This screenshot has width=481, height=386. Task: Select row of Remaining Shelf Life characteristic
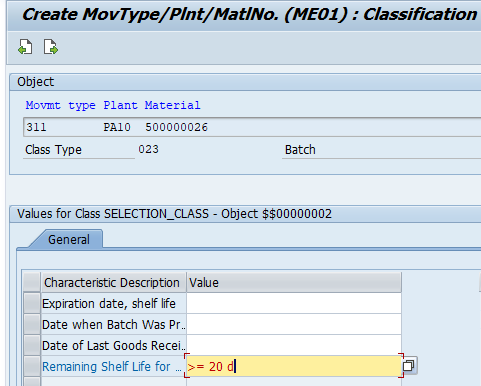click(x=32, y=366)
